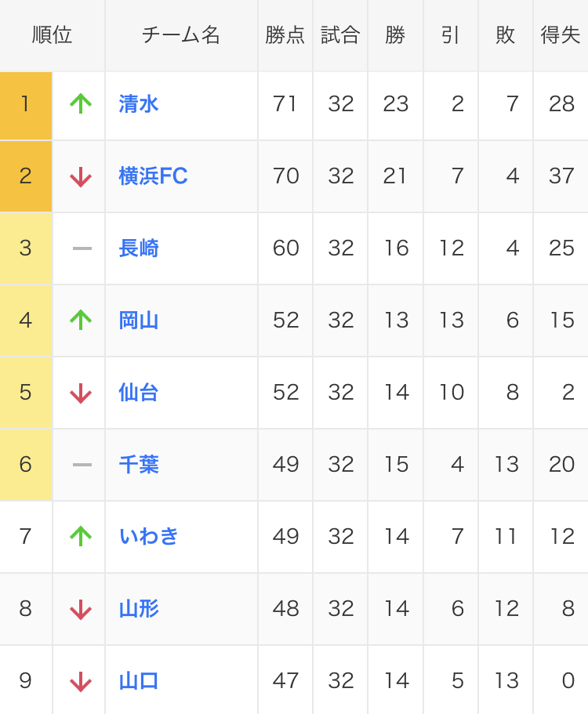Click the green up arrow beside 岡山
Screen dimensions: 588x714
coord(81,320)
